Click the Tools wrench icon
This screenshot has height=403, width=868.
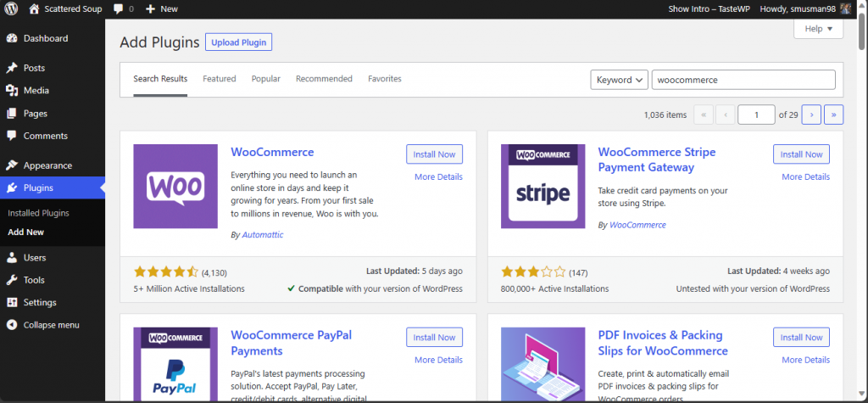click(12, 280)
